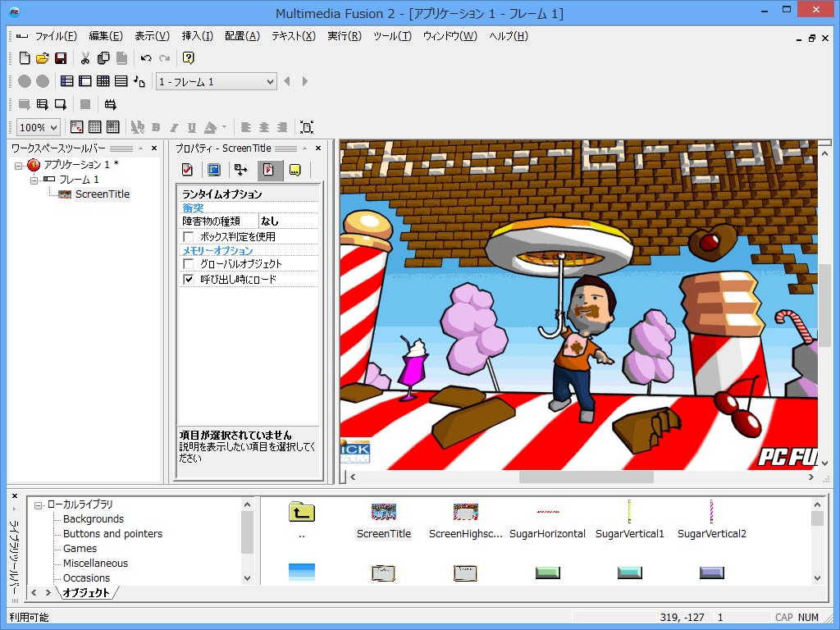Toggle the Bold text formatting icon
The image size is (840, 630).
[x=155, y=126]
